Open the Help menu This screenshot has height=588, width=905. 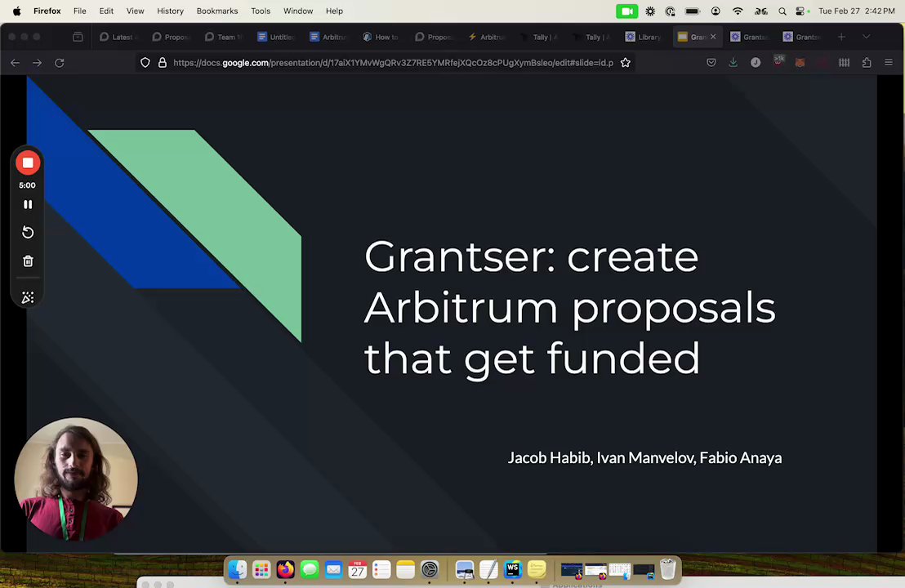pos(334,11)
